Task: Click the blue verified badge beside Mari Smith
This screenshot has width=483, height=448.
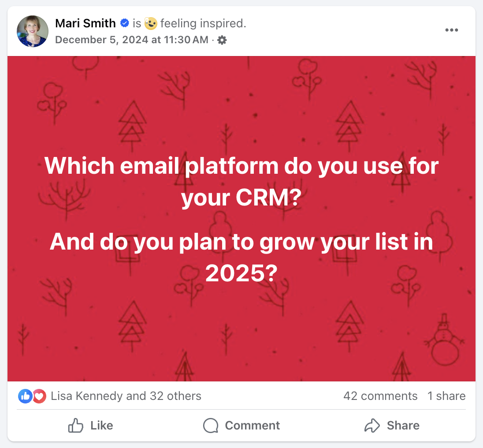Action: (124, 23)
